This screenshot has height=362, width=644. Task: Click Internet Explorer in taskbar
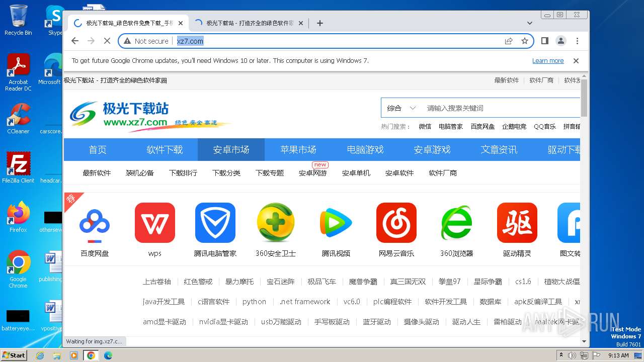40,355
